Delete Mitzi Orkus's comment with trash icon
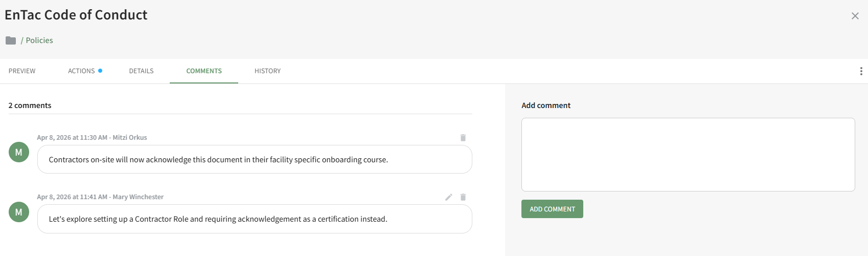The width and height of the screenshot is (868, 256). [x=463, y=138]
